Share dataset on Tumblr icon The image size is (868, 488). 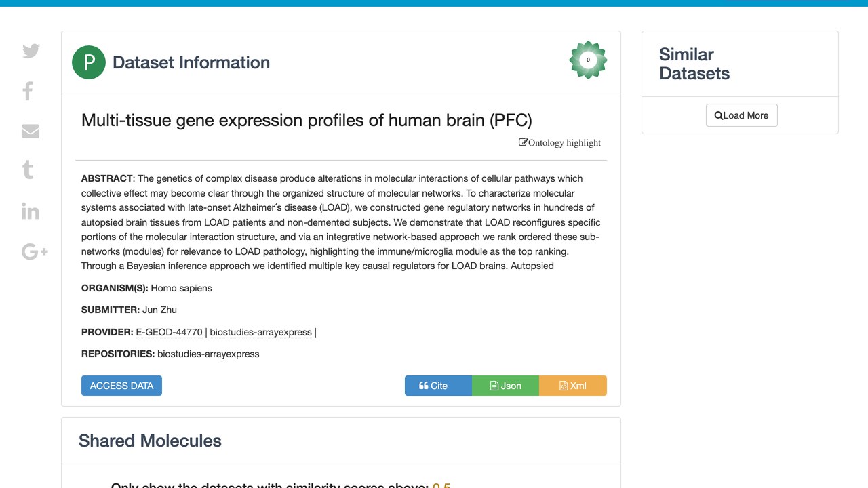[x=28, y=169]
